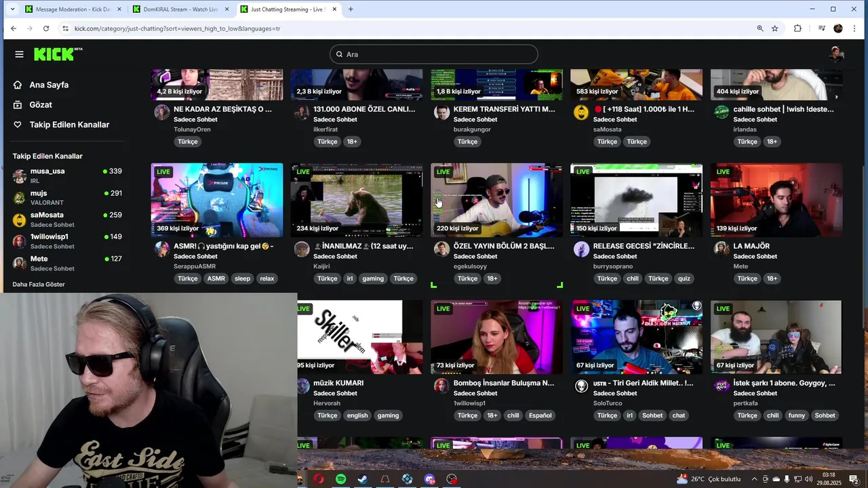Viewport: 868px width, 488px height.
Task: Click pertkafa channel avatar
Action: pos(722,386)
